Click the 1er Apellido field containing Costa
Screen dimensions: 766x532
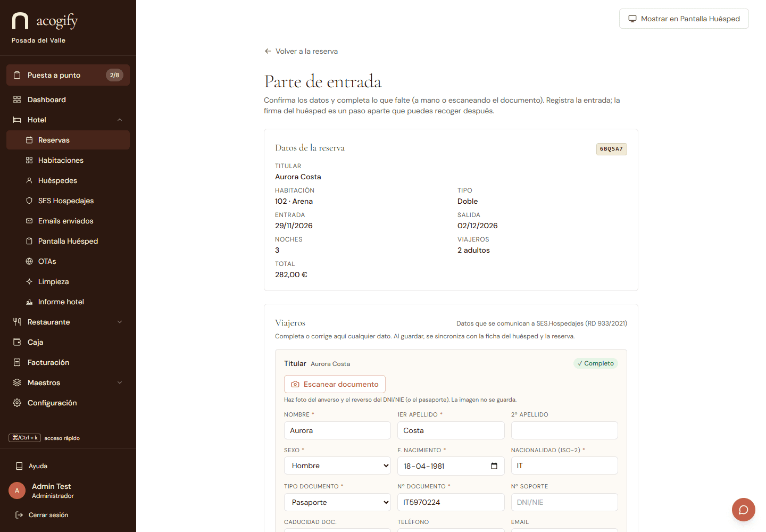point(451,430)
